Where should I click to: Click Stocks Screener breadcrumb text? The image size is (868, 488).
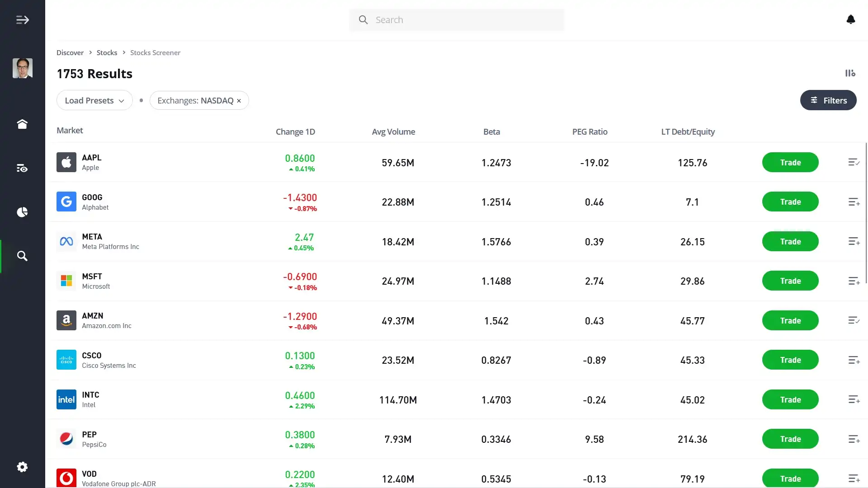[155, 53]
